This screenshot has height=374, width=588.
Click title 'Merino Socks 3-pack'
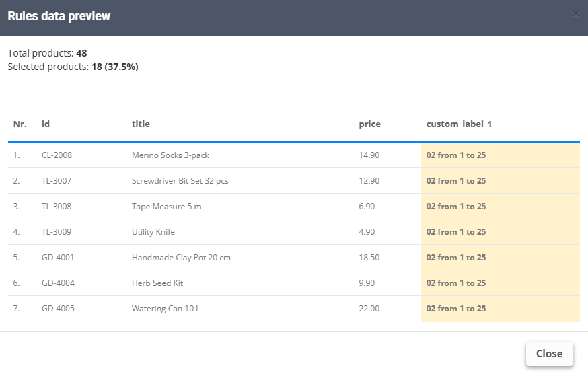pos(170,155)
